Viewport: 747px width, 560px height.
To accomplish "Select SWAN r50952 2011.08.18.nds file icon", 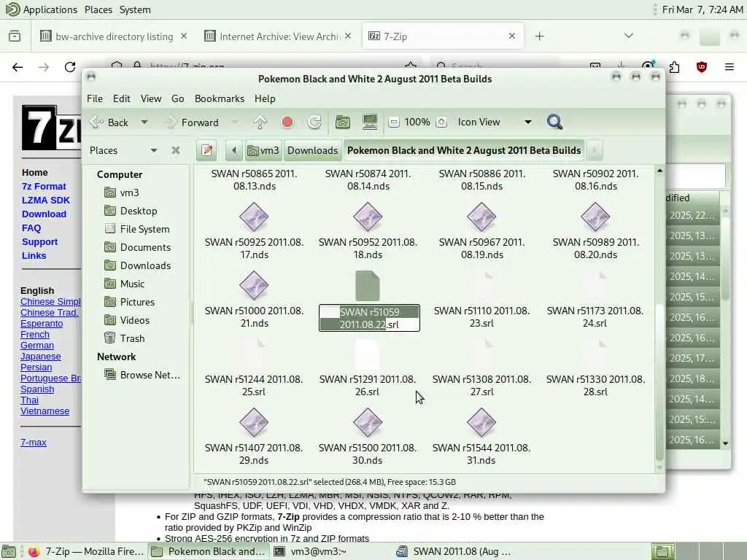I will click(368, 217).
